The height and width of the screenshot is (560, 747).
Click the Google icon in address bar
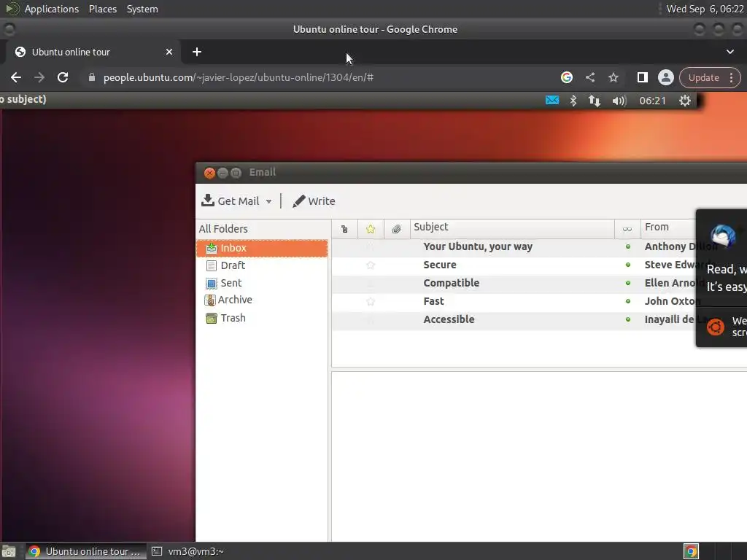tap(566, 77)
